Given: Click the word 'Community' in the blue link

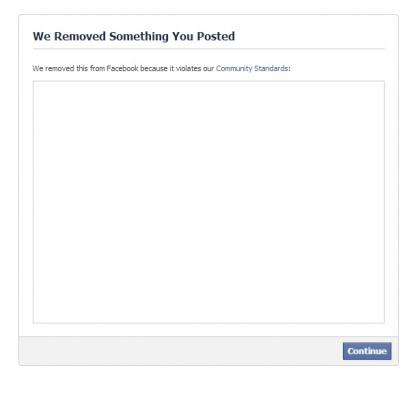Looking at the screenshot, I should 234,68.
